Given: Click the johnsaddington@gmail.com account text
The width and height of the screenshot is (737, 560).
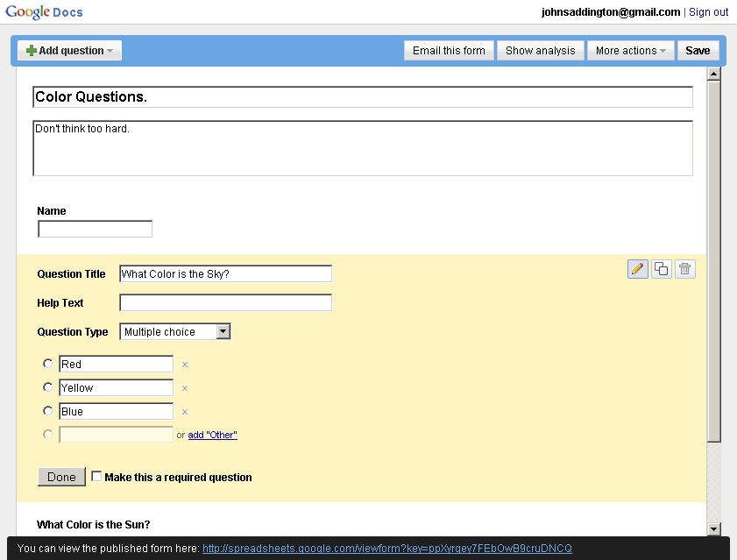Looking at the screenshot, I should coord(611,12).
